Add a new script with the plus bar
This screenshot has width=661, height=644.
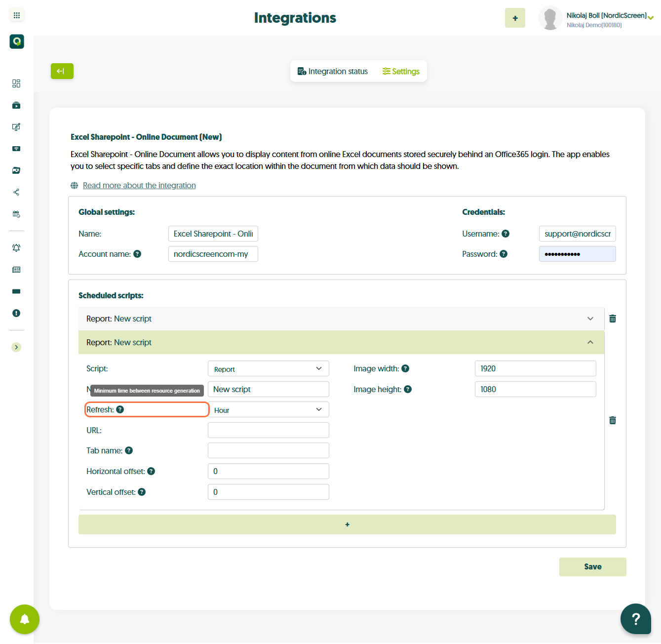pos(347,524)
